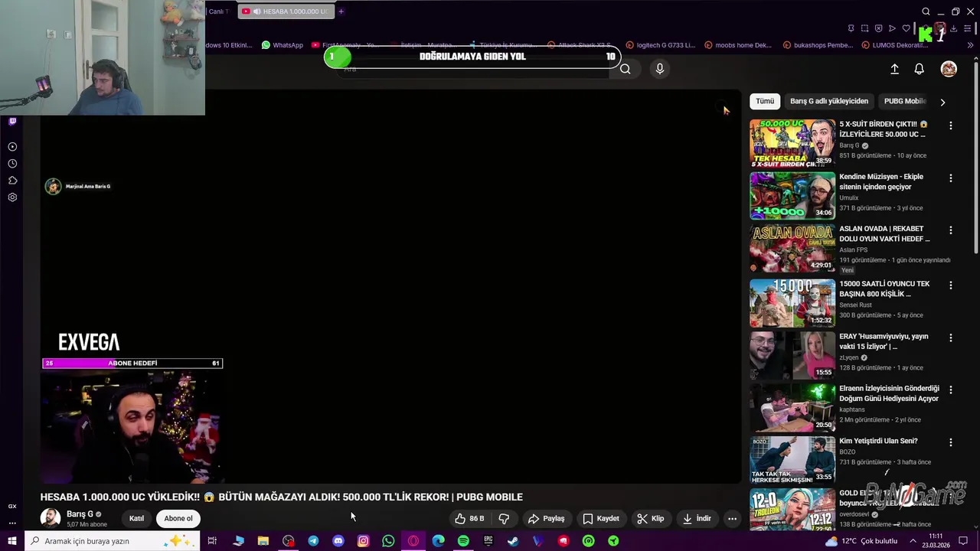Open options for 5 X-SUIT BİRDEN ÇIKTI video
980x551 pixels.
click(x=951, y=126)
